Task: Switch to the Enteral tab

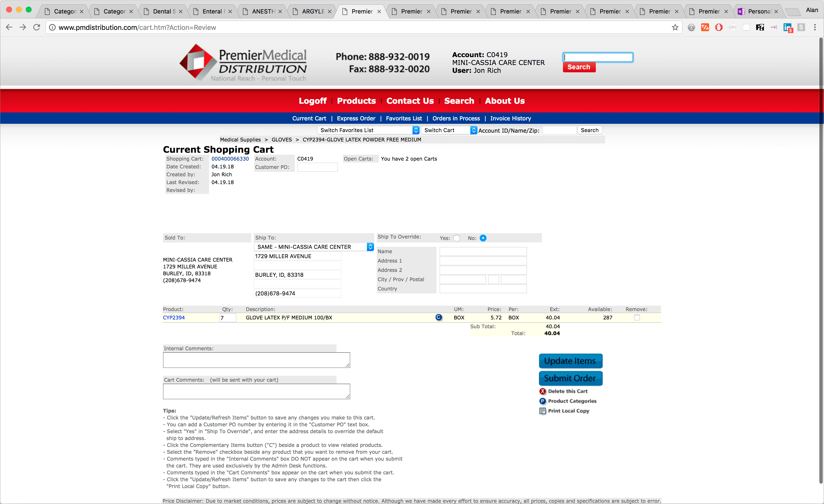Action: [212, 11]
